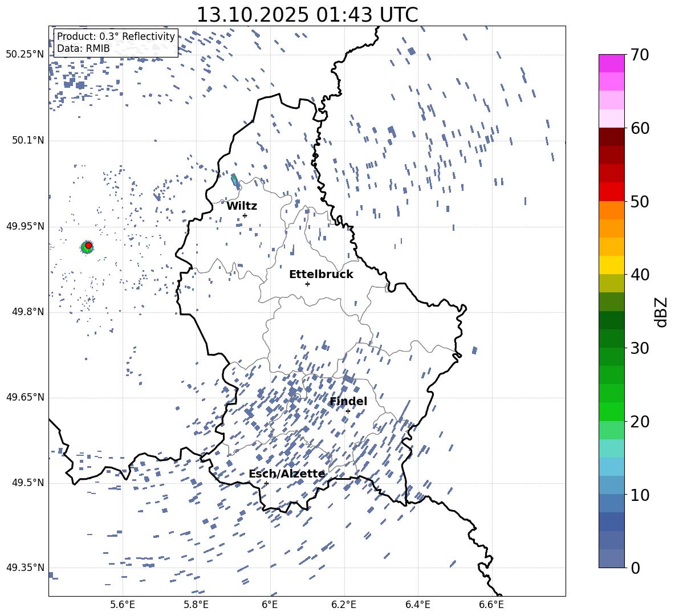Pick the bright red swatch at 50 dBZ
Screen dimensions: 675x616
point(612,192)
